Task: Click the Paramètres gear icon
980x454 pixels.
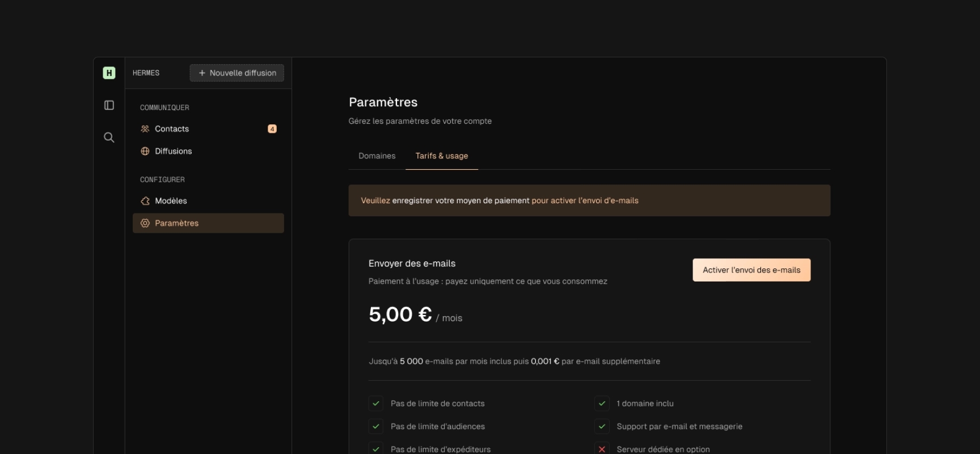Action: pos(145,223)
